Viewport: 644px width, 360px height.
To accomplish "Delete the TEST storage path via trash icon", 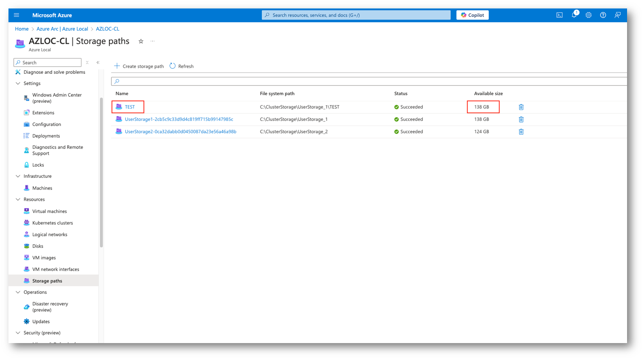I will (521, 107).
